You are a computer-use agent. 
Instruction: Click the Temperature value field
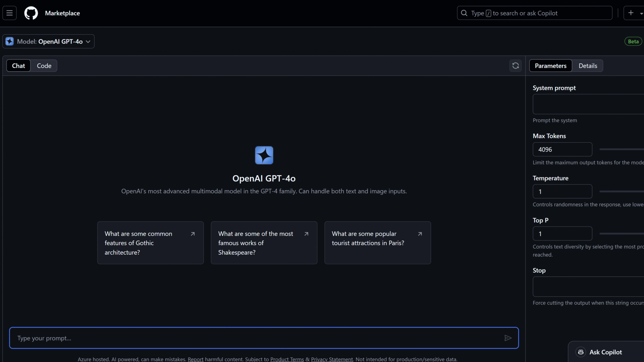click(562, 192)
